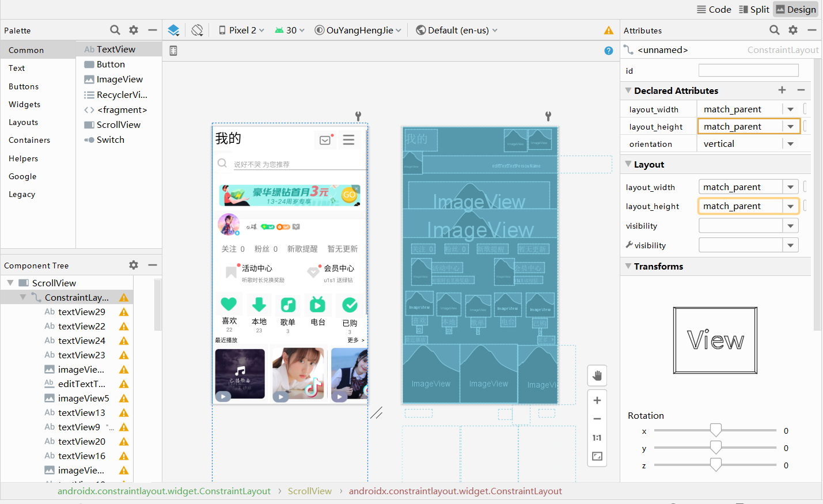The width and height of the screenshot is (823, 504).
Task: Pick ImageView from the palette
Action: (119, 79)
